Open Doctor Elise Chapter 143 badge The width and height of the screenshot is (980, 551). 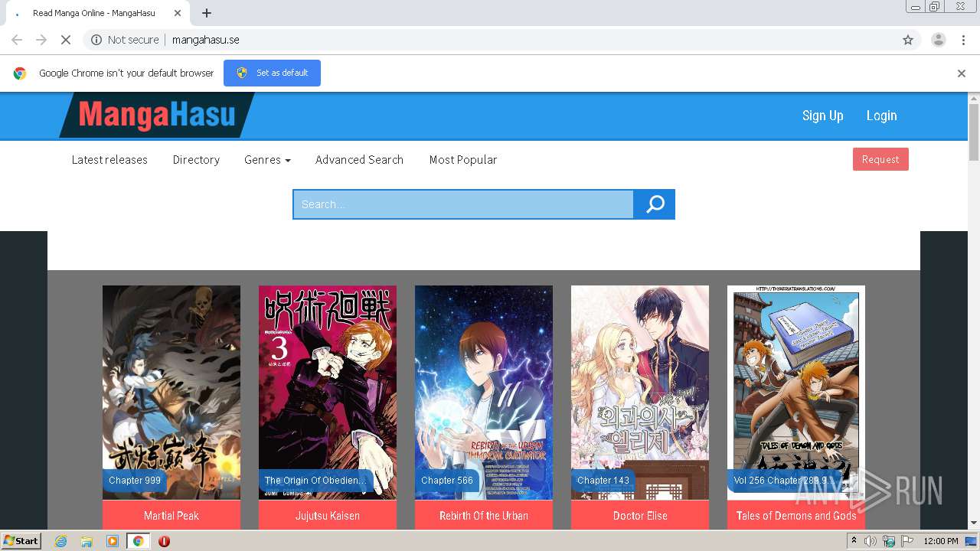(x=603, y=481)
